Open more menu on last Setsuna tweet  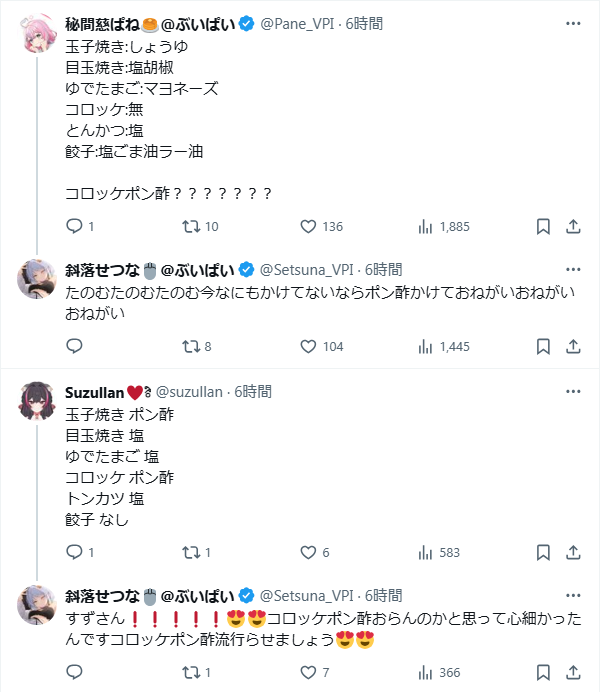tap(572, 592)
